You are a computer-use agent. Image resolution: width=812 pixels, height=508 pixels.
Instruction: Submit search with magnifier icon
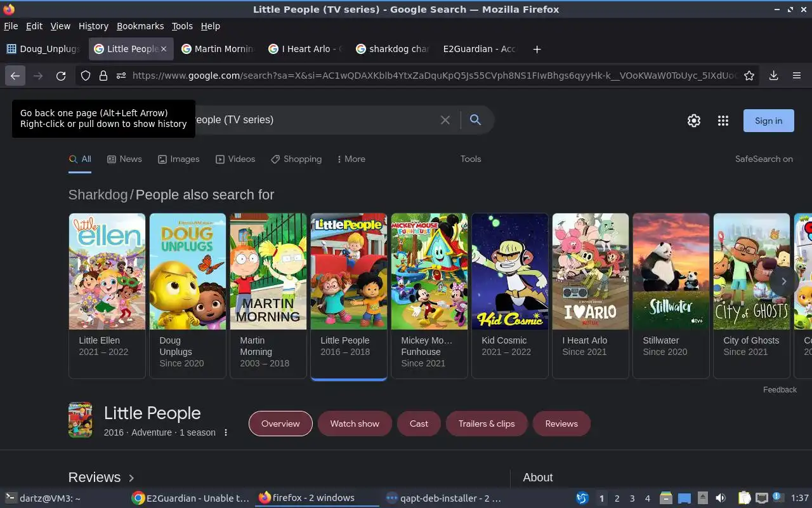(475, 119)
